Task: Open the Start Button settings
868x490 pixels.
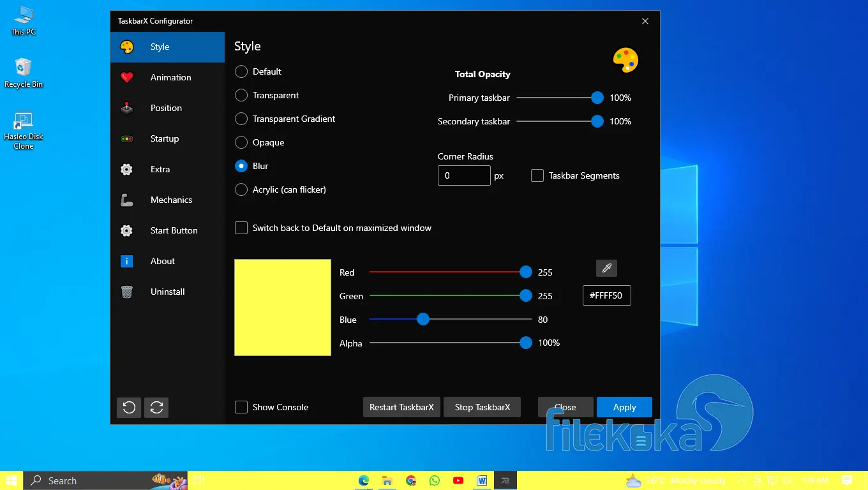Action: click(x=167, y=230)
